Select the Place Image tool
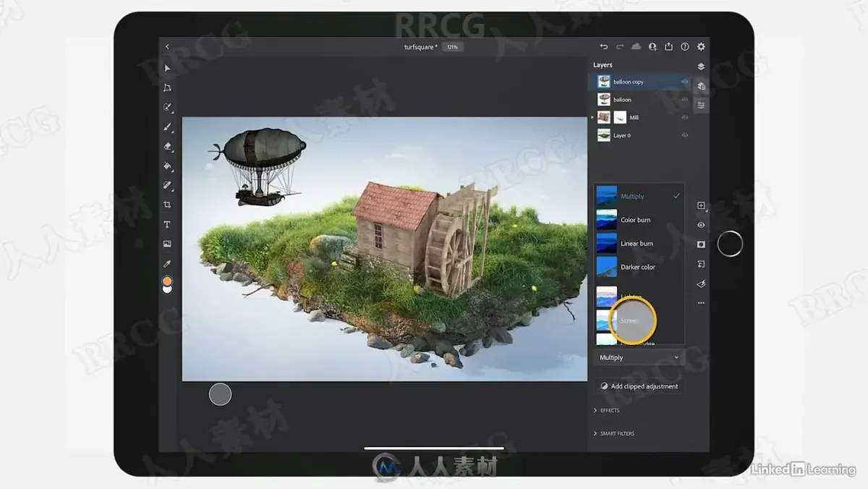868x489 pixels. [167, 244]
